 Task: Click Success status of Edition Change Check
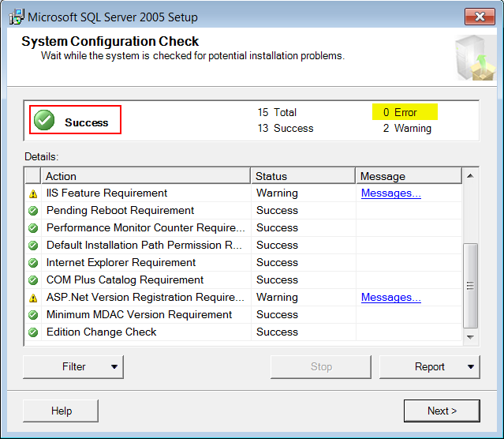click(277, 332)
